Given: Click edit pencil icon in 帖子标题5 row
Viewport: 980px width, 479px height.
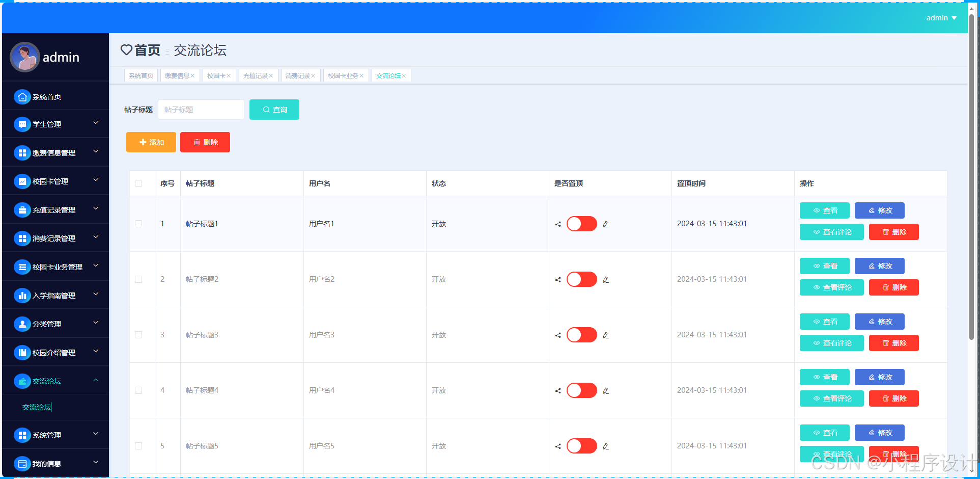Looking at the screenshot, I should tap(606, 446).
